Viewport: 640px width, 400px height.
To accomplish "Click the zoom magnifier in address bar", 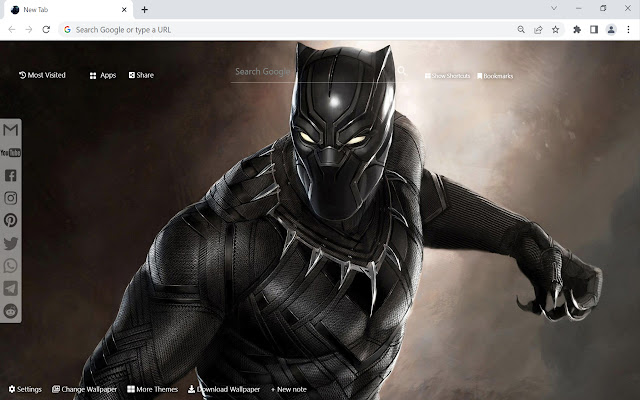I will [521, 29].
